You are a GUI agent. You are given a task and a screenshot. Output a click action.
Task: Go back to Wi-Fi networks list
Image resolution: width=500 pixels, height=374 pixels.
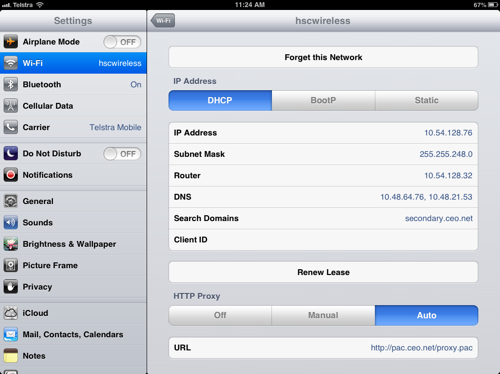point(163,21)
